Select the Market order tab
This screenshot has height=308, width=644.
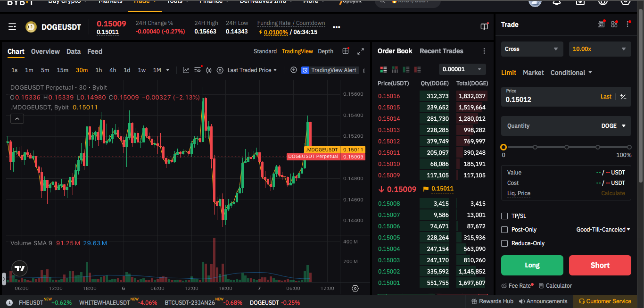pyautogui.click(x=533, y=73)
